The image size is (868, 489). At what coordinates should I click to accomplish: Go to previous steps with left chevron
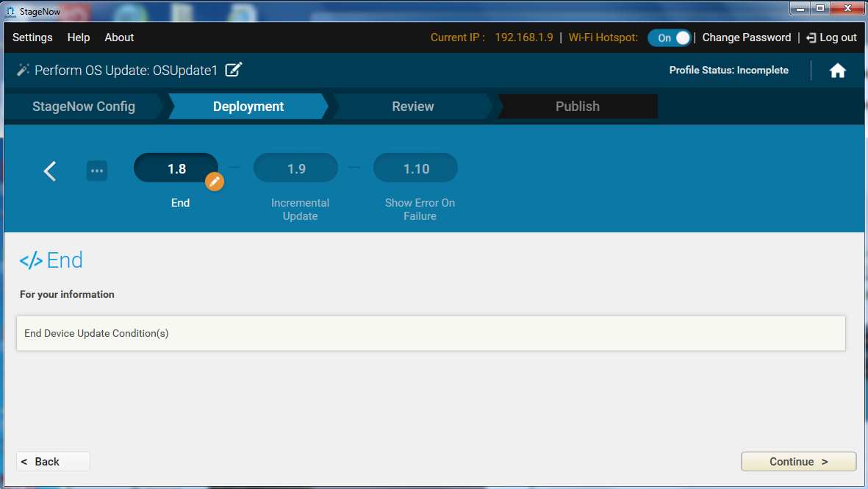pyautogui.click(x=50, y=171)
